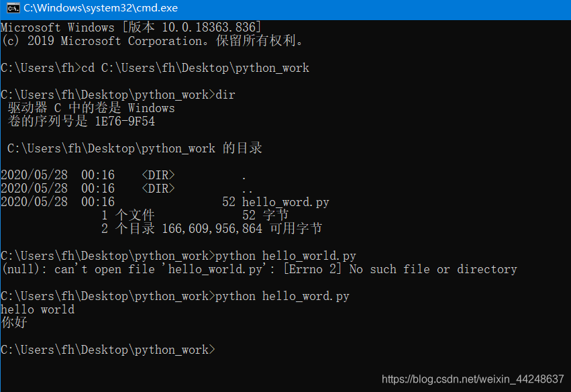Click the window title C:\Windows\system32\cmd.exe
571x392 pixels.
101,8
